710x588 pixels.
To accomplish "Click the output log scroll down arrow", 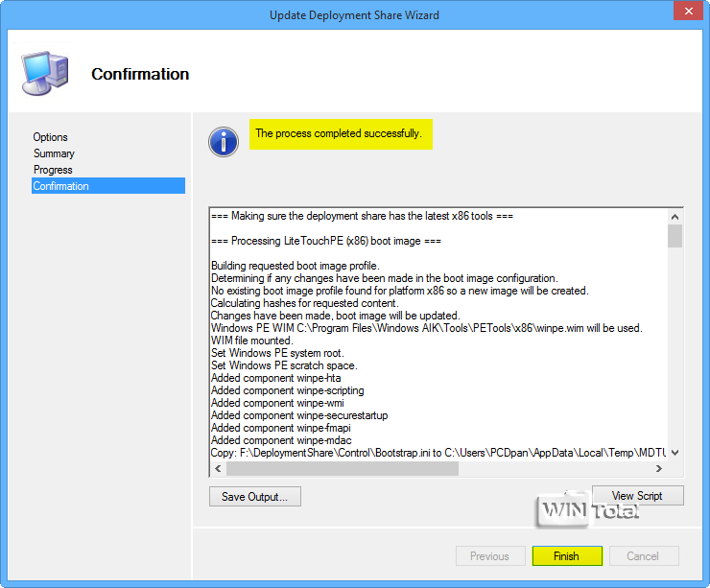I will point(674,453).
